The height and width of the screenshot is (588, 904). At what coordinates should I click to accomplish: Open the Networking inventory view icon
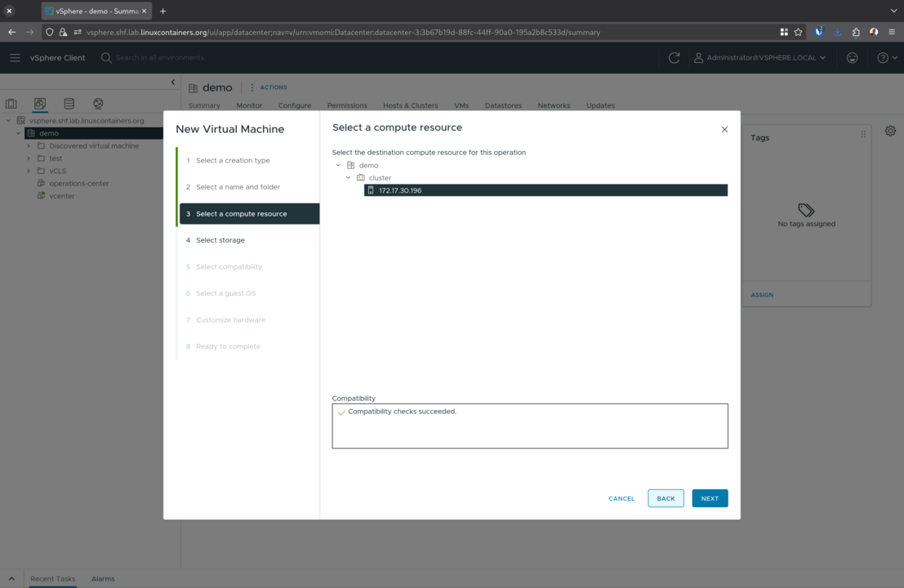tap(98, 104)
